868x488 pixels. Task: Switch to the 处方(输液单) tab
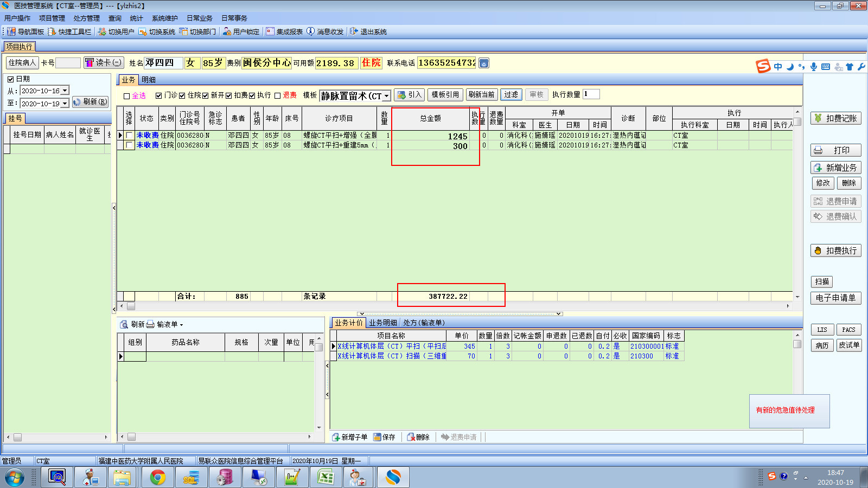[424, 323]
